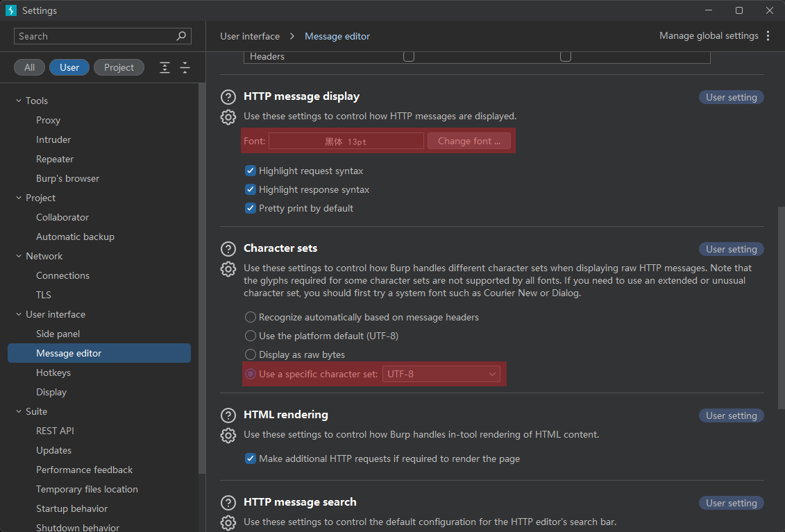
Task: Go to Automatic backup settings
Action: tap(75, 237)
